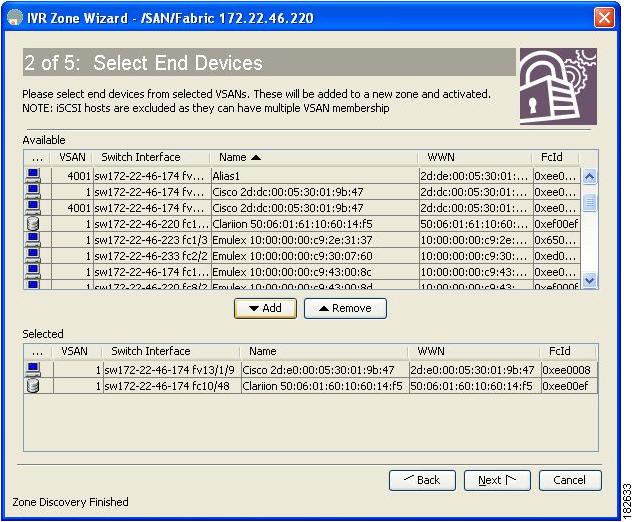
Task: Click sw172-22-46-174 fv13/1/9 interface cell
Action: [x=172, y=370]
